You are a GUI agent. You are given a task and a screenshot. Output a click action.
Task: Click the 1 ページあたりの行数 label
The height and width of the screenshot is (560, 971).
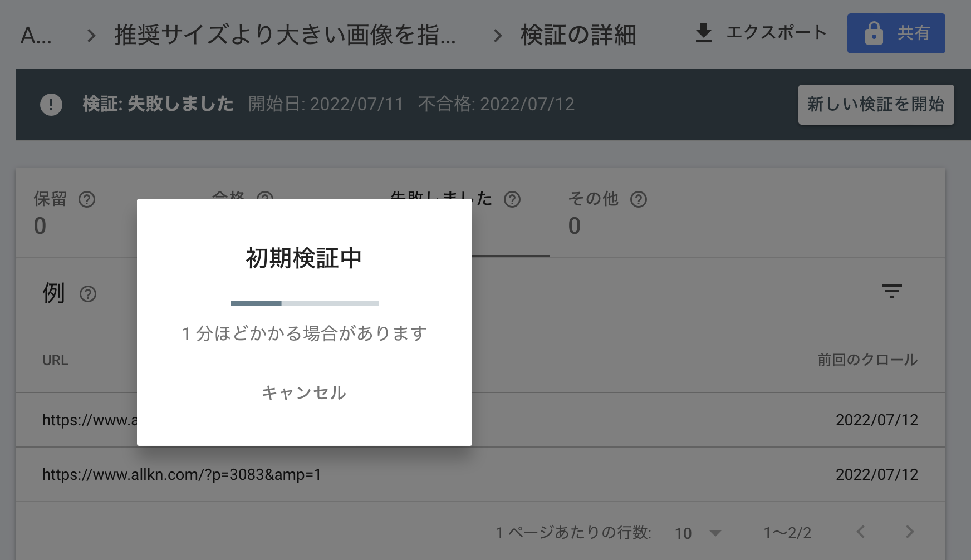[x=573, y=533]
